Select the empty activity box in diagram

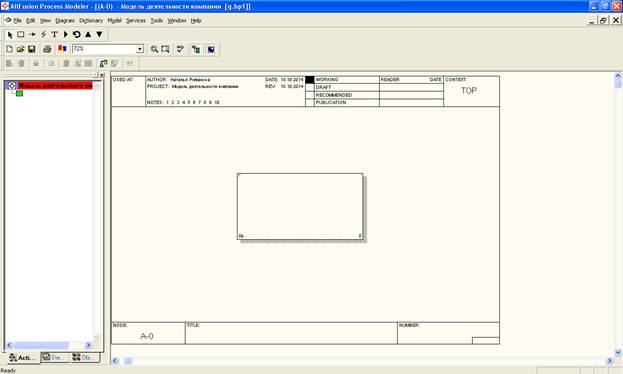300,207
